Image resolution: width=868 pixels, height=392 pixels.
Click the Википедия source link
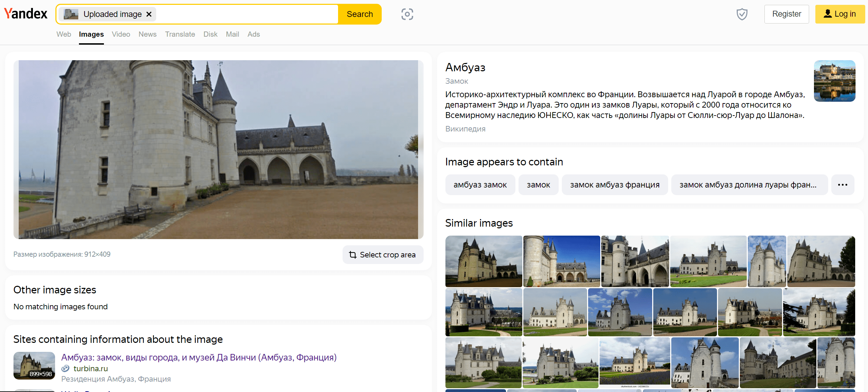coord(465,129)
